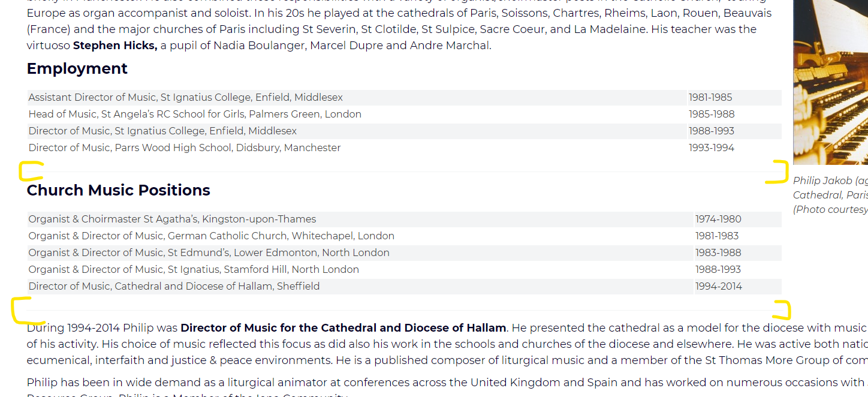Select the German Catholic Church, Whitechapel row
This screenshot has width=868, height=397.
click(x=211, y=236)
